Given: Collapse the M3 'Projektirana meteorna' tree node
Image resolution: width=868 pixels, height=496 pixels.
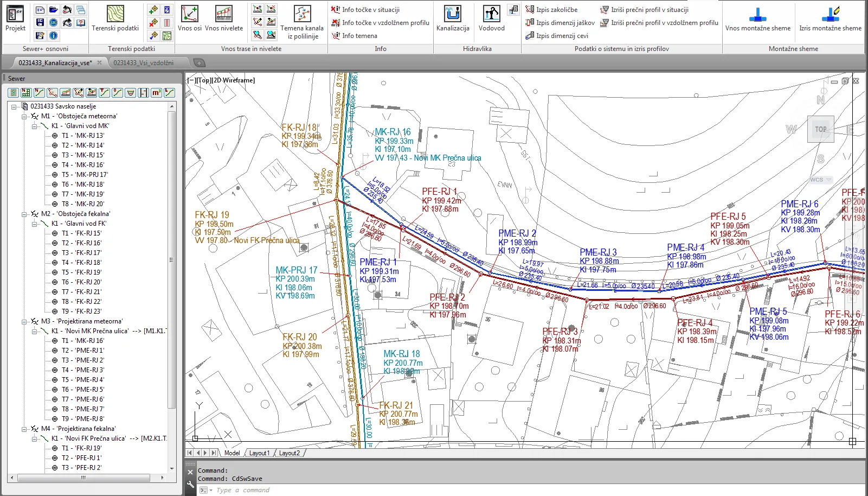Looking at the screenshot, I should click(x=24, y=321).
